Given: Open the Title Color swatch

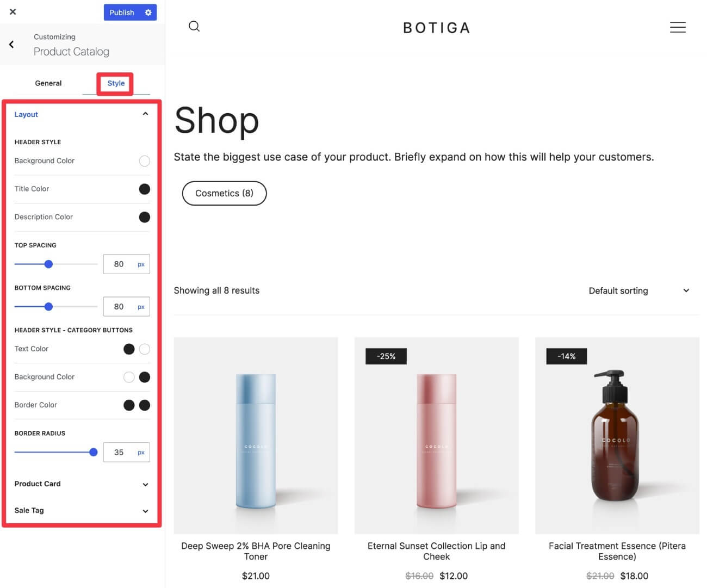Looking at the screenshot, I should pos(144,189).
